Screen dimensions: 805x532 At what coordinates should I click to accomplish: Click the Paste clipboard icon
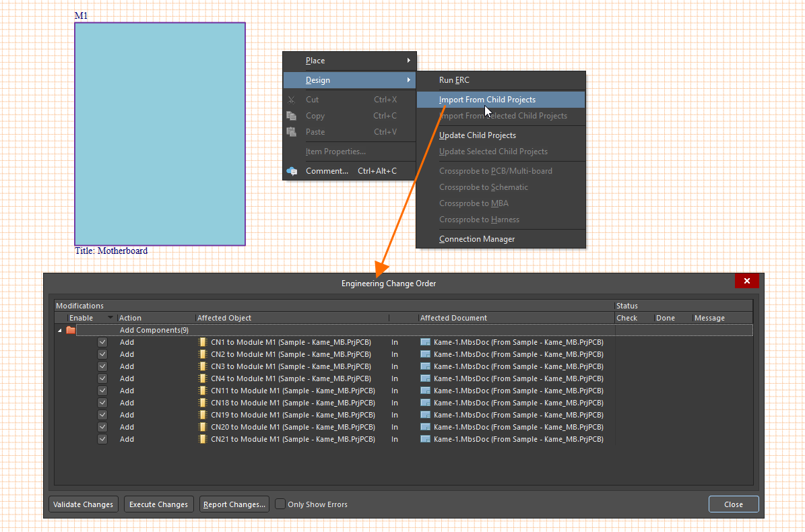[292, 132]
